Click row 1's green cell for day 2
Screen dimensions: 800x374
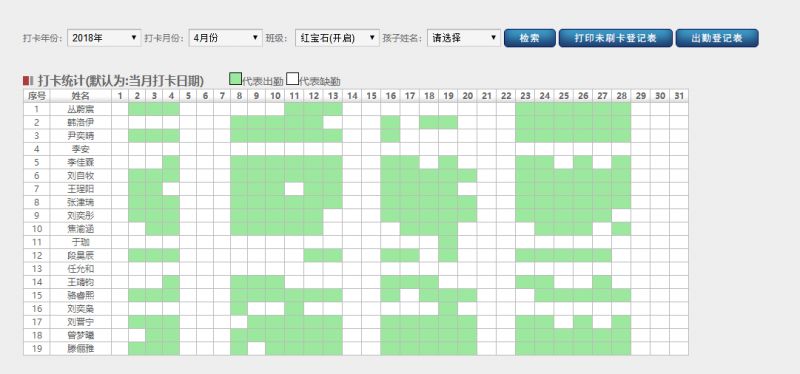pyautogui.click(x=137, y=109)
